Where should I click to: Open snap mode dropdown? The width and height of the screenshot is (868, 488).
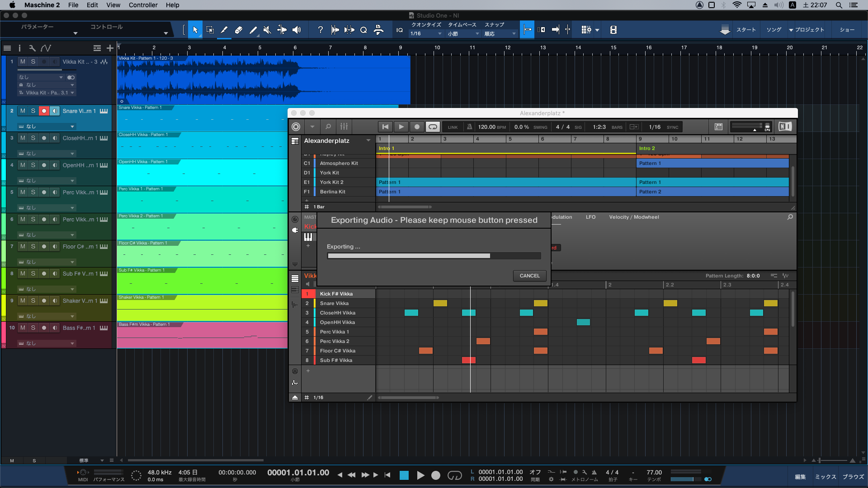(500, 34)
